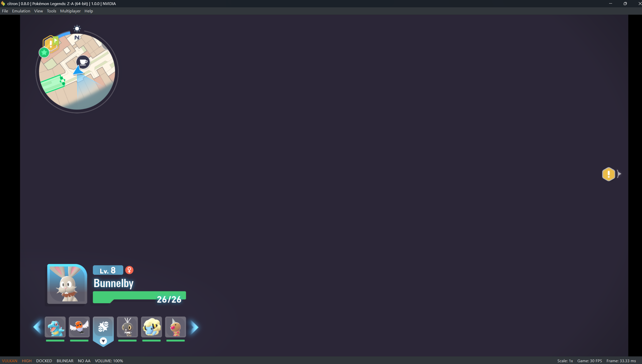Image resolution: width=642 pixels, height=364 pixels.
Task: Open the Multiplayer menu
Action: click(x=70, y=11)
